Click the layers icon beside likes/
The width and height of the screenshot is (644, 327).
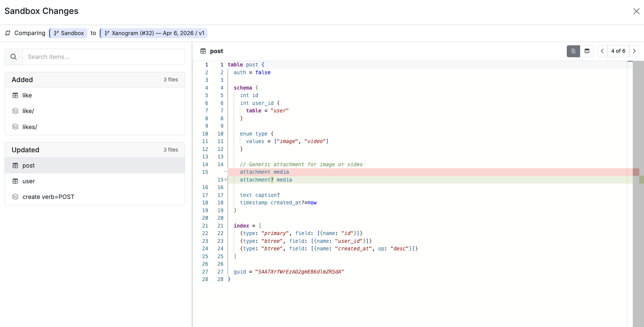(15, 127)
